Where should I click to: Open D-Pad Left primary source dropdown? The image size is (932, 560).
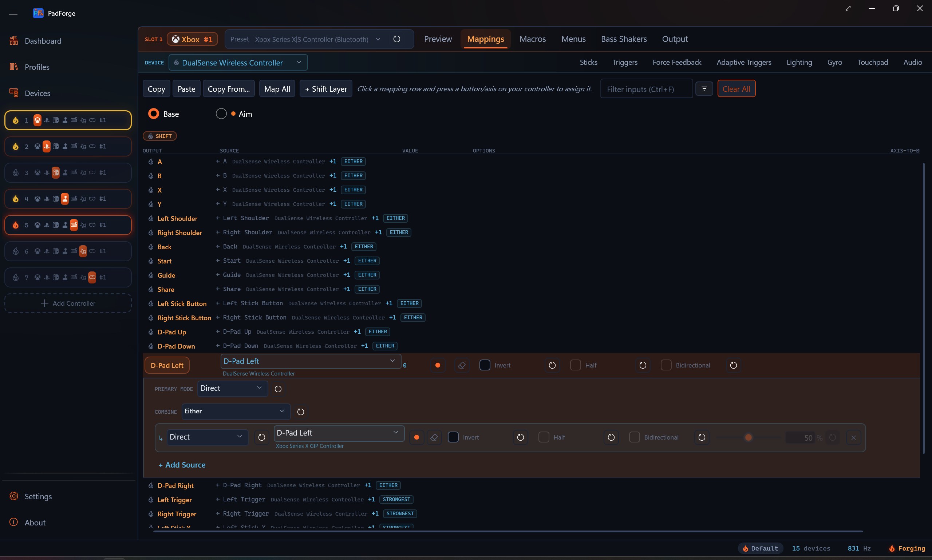(310, 361)
